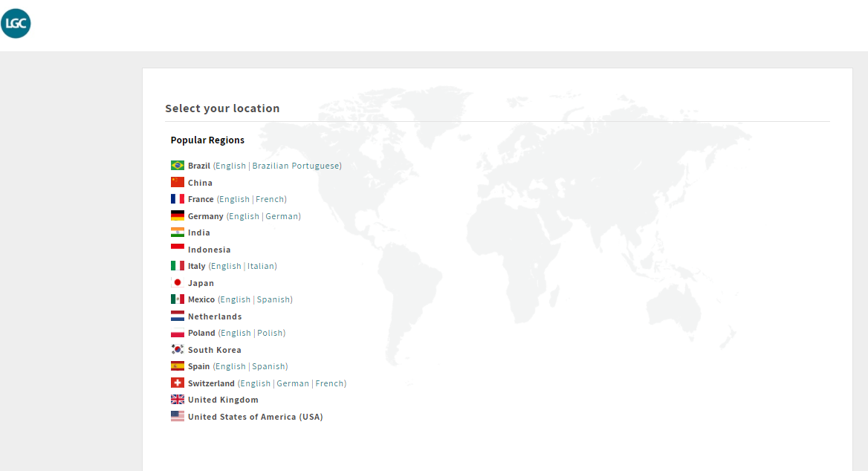Choose Brazilian Portuguese language
Screen dimensions: 868x471
coord(296,166)
